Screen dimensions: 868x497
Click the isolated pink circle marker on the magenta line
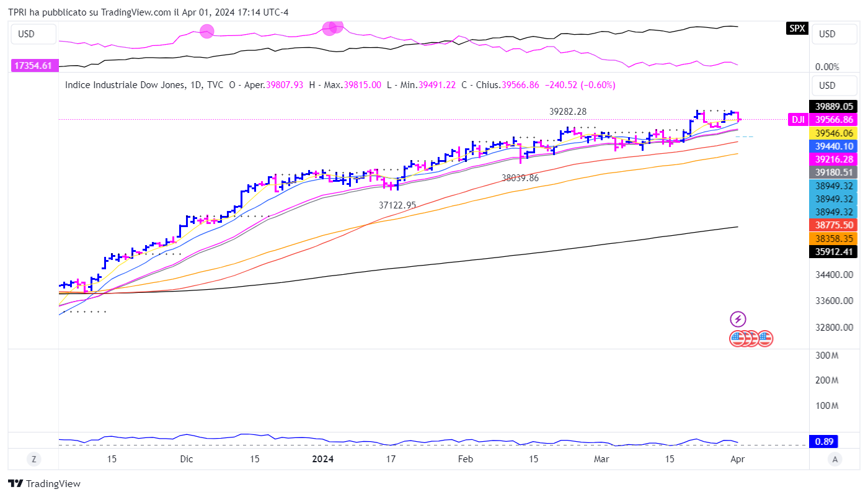(x=207, y=31)
